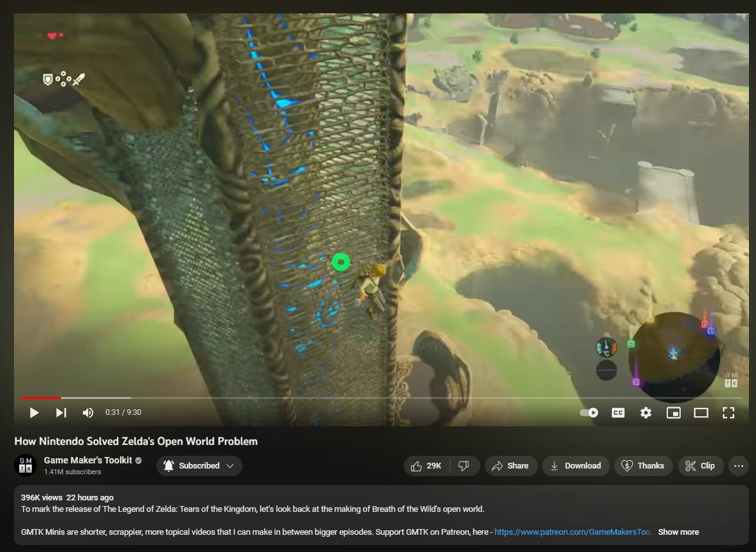The image size is (756, 552).
Task: Download the video
Action: click(x=576, y=466)
